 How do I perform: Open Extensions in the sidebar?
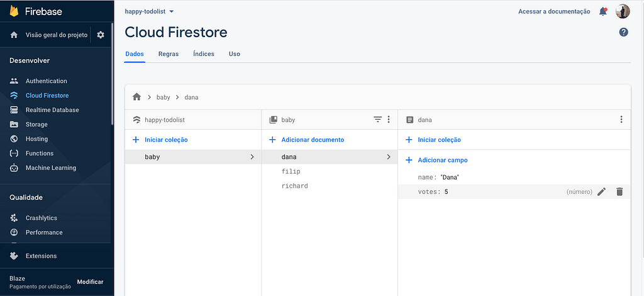pos(41,256)
